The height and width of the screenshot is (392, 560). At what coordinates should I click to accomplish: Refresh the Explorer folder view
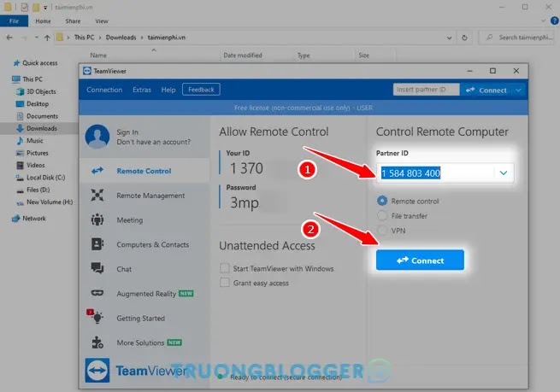[464, 38]
